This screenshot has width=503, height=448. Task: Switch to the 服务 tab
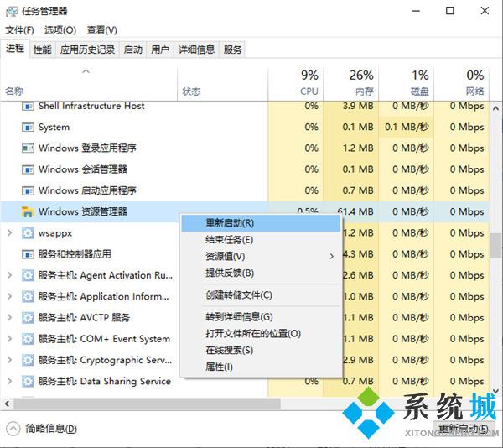click(232, 49)
